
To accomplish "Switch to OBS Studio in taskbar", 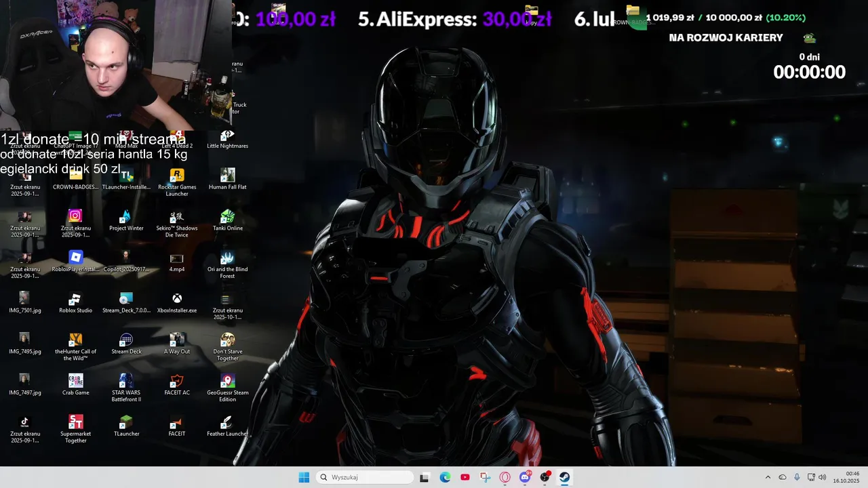I will click(545, 477).
